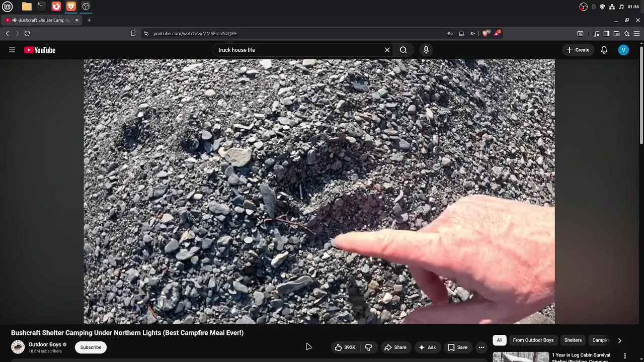This screenshot has height=362, width=644.
Task: Select the All filter chip
Action: (500, 340)
